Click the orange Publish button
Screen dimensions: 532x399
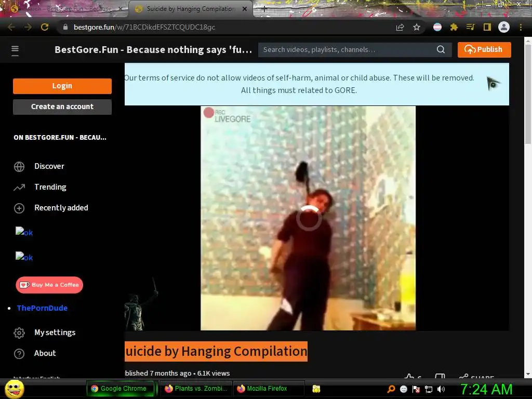(484, 49)
